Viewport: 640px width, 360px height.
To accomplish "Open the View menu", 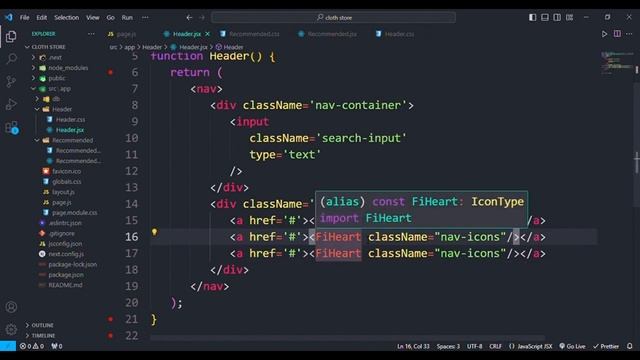I will [93, 18].
